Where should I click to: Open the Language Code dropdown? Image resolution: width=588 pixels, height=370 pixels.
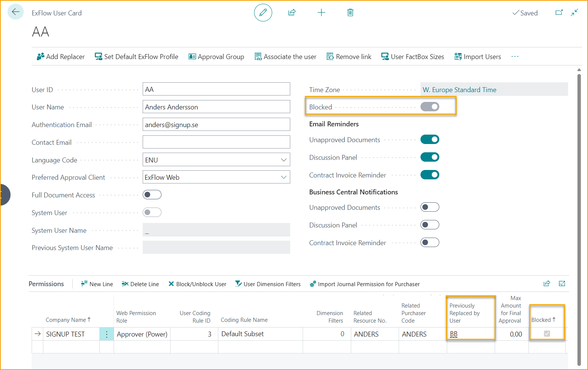[283, 160]
